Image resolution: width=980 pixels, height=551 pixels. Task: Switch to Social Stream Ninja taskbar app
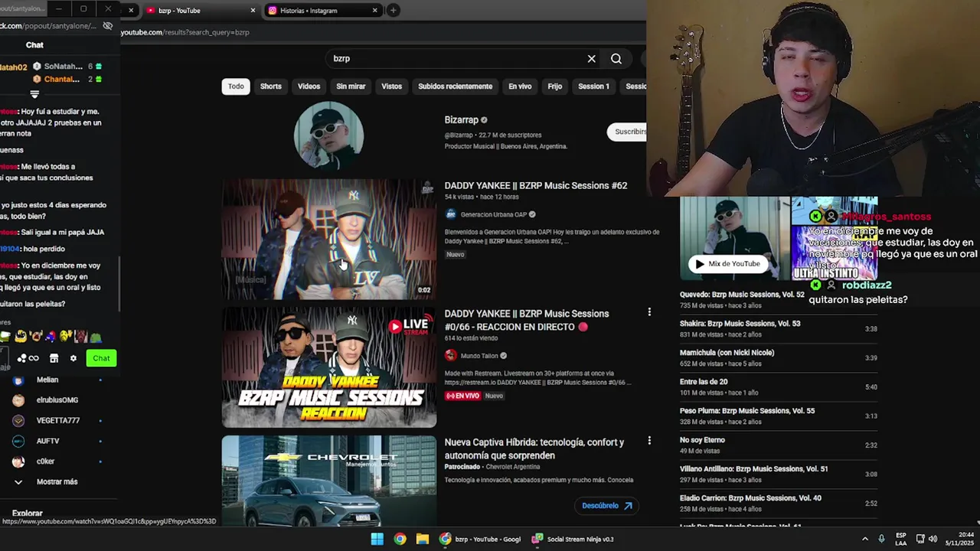tap(573, 539)
